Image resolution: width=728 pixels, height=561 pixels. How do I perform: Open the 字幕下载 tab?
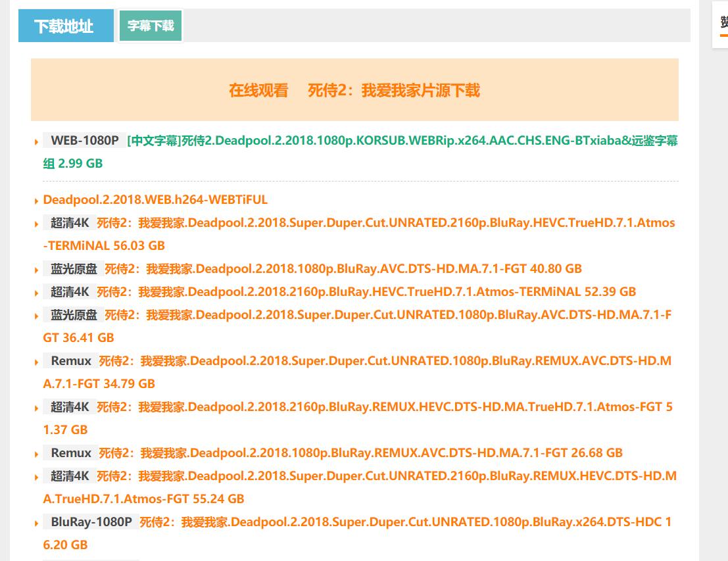[x=151, y=26]
